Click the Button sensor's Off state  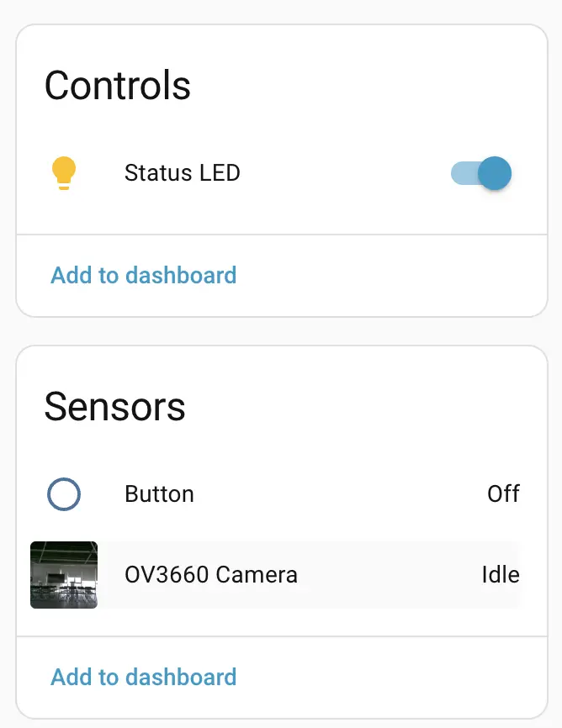pos(503,494)
